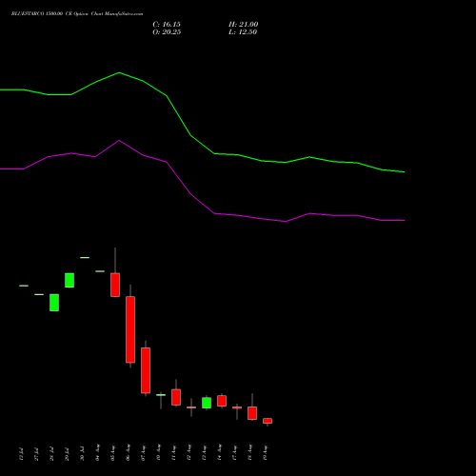The height and width of the screenshot is (476, 476).
Task: Click the BLUESTARCO 1580.00 CE chart title
Action: coord(77,13)
